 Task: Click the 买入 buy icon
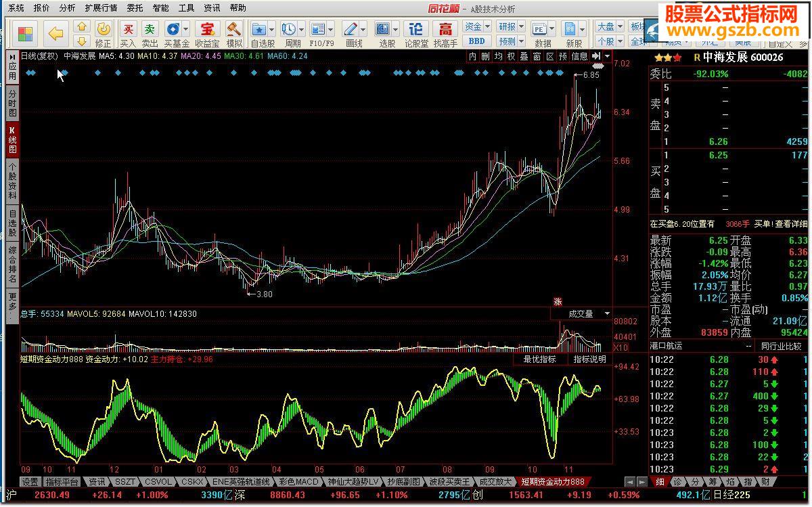(x=128, y=34)
